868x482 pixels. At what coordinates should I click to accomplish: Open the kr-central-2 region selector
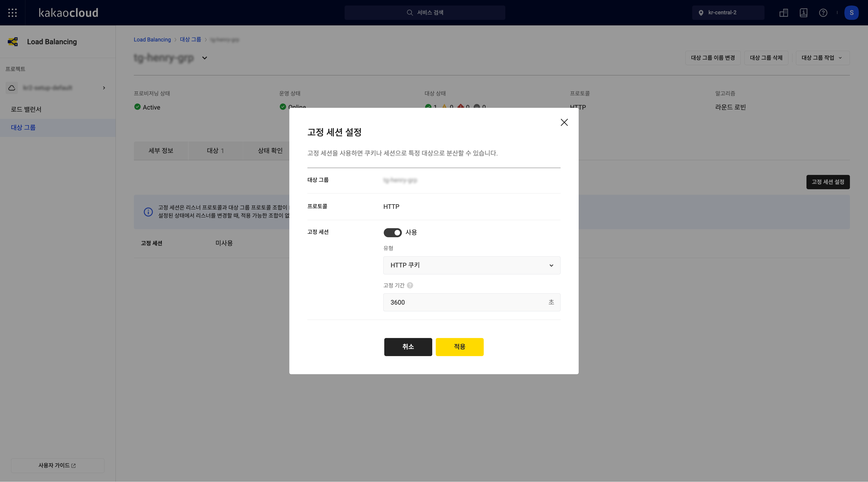click(728, 13)
